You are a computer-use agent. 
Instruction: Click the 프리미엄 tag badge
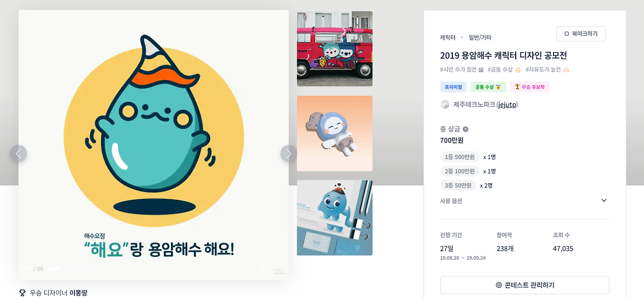[x=453, y=87]
